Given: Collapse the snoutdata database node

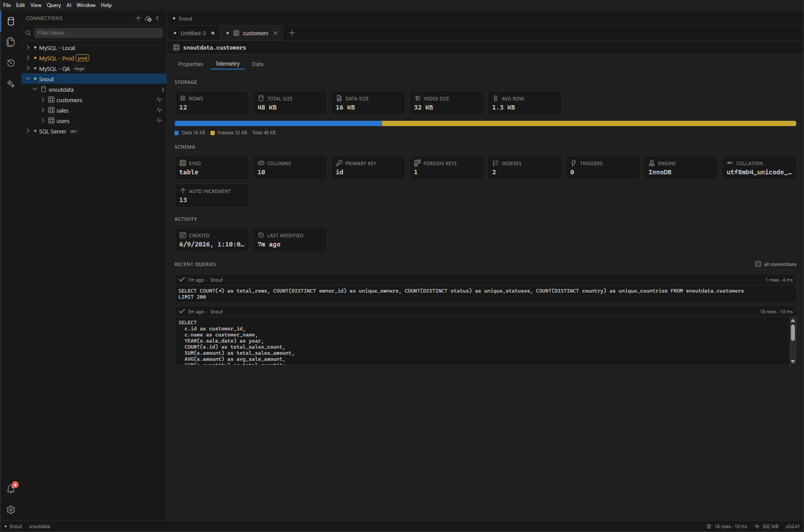Looking at the screenshot, I should (x=35, y=89).
